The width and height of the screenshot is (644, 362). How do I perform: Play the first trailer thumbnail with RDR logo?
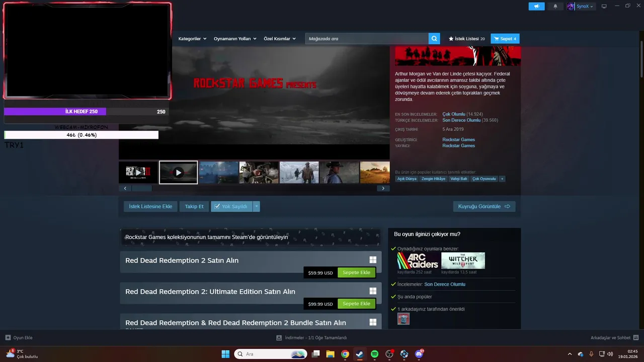pos(138,172)
